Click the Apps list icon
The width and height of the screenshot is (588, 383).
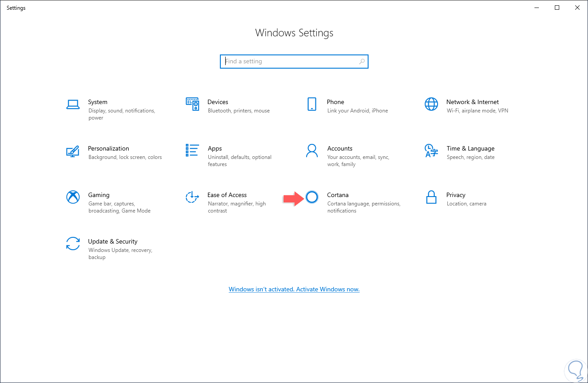192,151
